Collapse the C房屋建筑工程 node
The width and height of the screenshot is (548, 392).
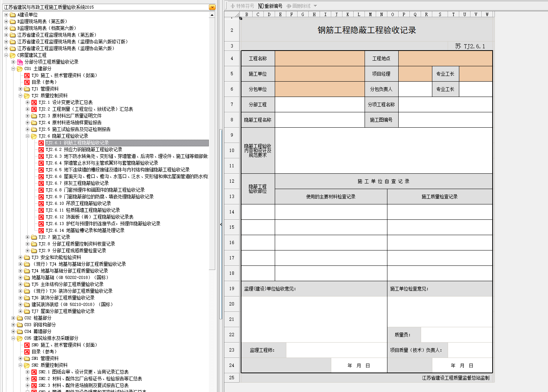tap(6, 55)
